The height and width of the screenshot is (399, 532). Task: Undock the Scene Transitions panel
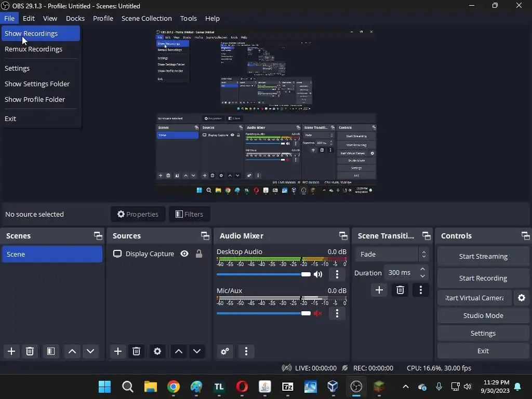point(426,236)
